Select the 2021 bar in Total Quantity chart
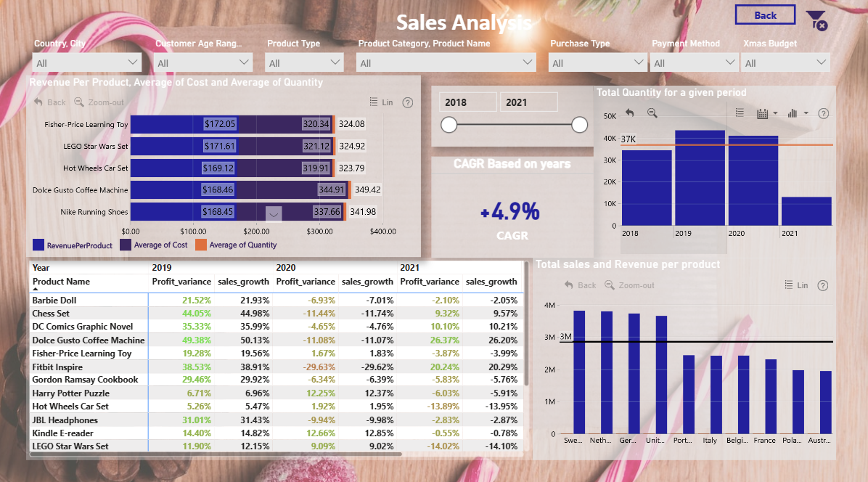 pos(806,211)
